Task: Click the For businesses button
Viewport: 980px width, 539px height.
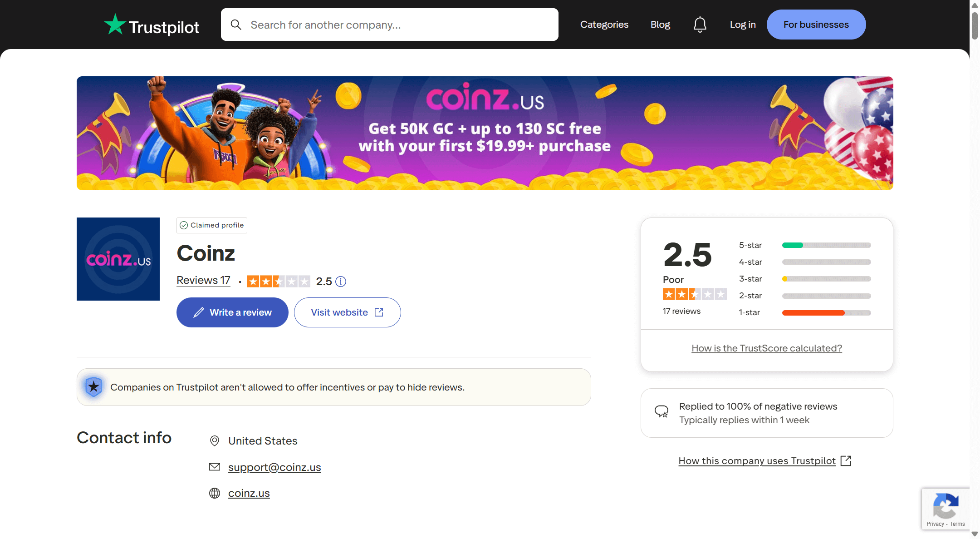Action: 816,25
